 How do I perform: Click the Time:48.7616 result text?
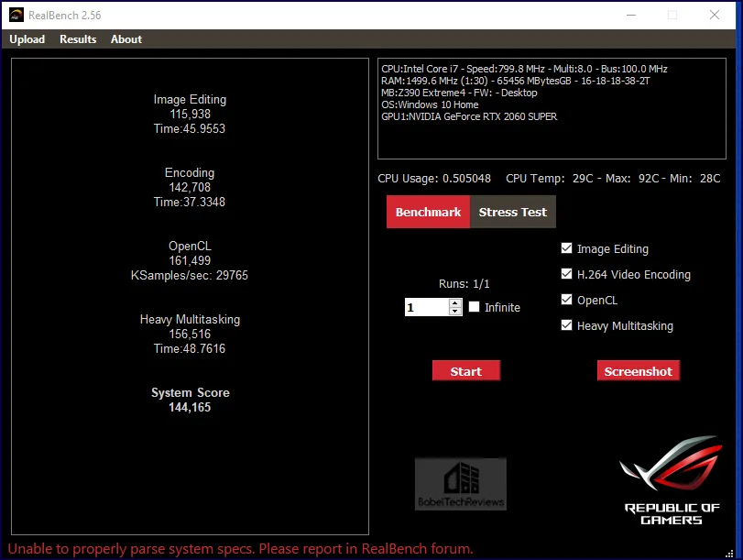pos(190,348)
